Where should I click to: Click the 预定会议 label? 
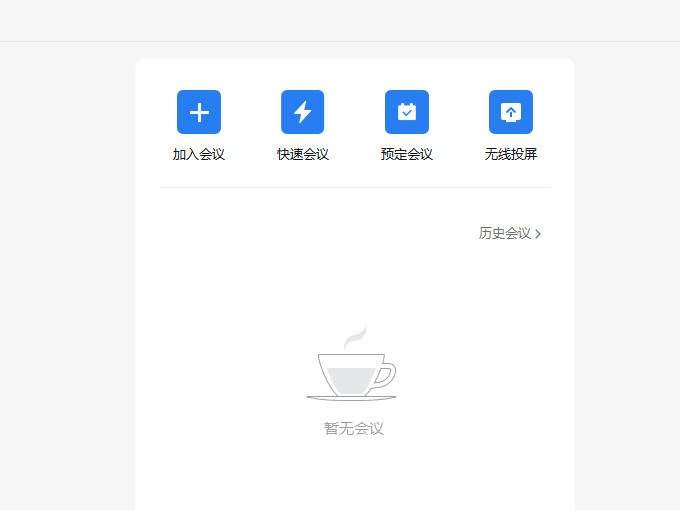pos(407,154)
